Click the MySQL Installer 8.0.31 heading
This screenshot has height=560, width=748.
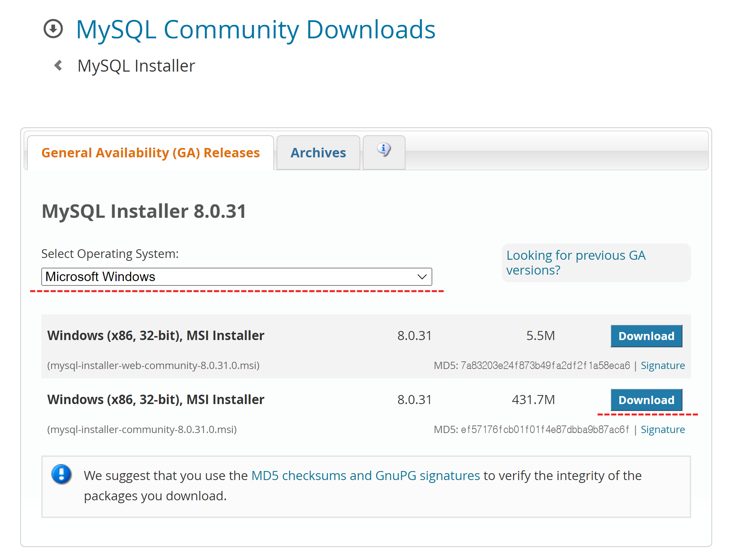tap(144, 211)
